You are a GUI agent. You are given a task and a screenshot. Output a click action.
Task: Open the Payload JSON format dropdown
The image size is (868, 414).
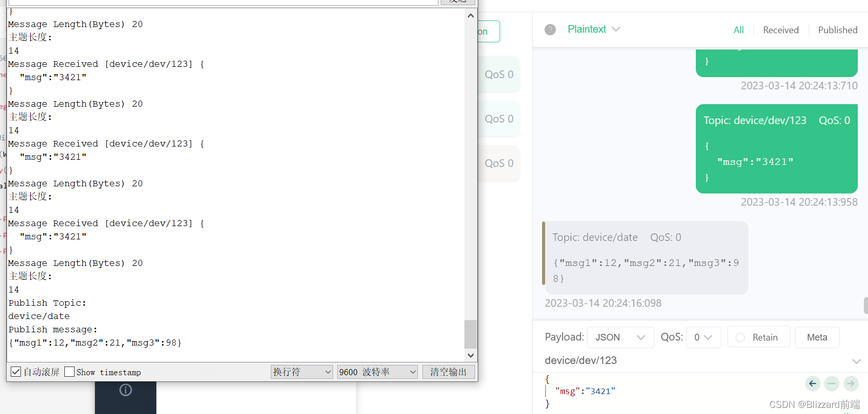tap(620, 337)
